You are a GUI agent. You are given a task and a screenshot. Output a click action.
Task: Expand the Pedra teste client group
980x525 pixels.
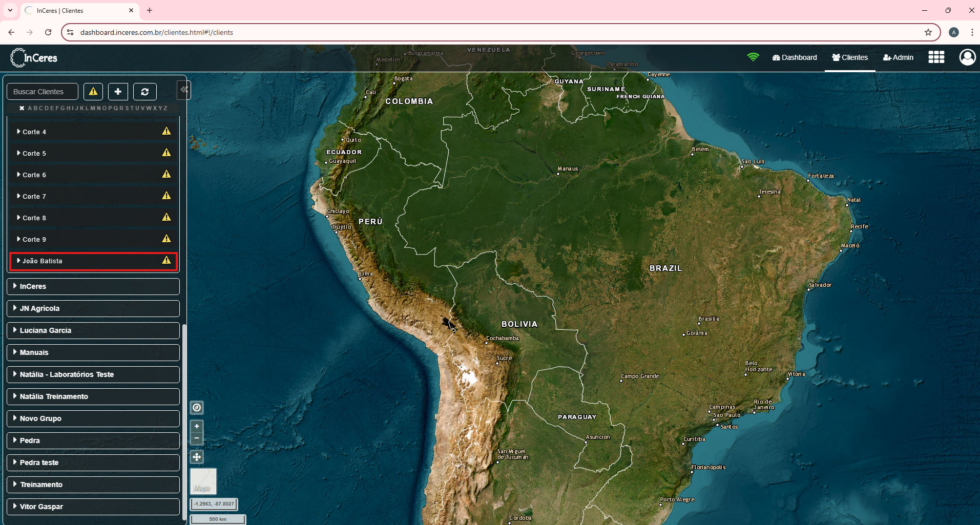(93, 463)
